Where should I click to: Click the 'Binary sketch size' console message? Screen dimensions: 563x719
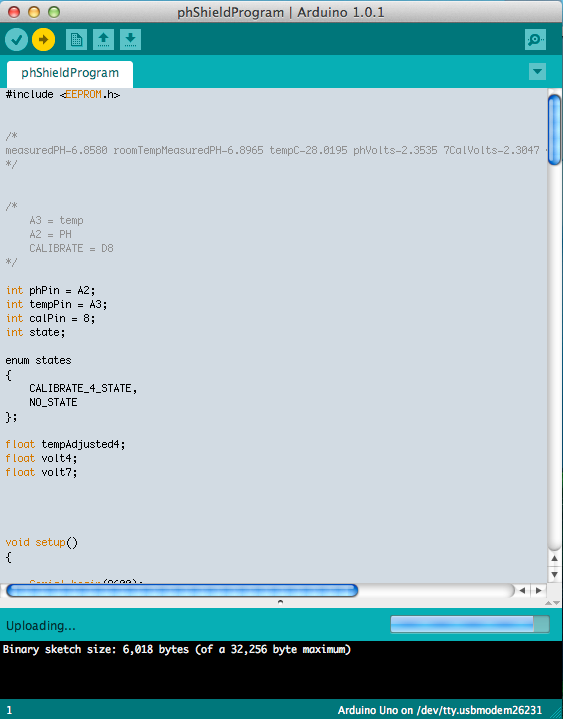click(177, 649)
